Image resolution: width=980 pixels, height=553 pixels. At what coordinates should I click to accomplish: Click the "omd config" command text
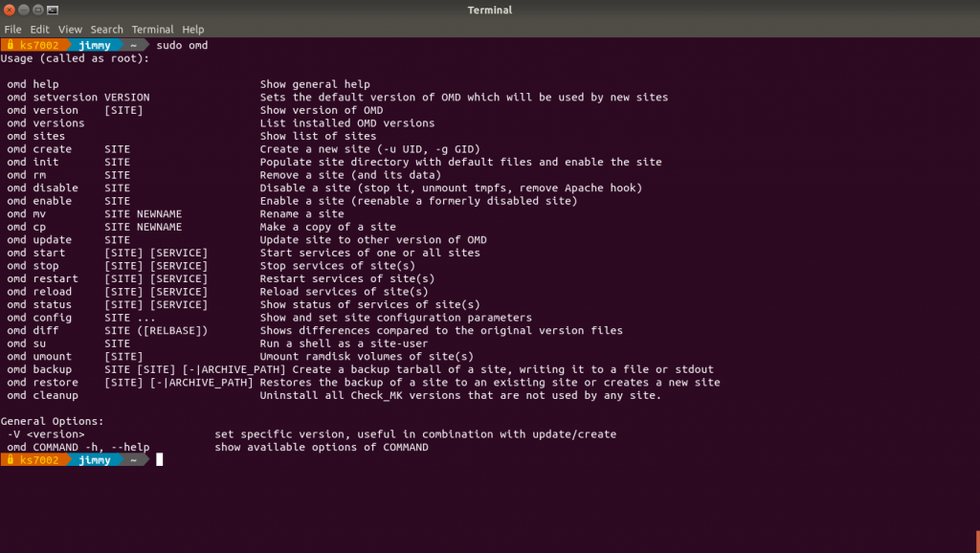(39, 318)
